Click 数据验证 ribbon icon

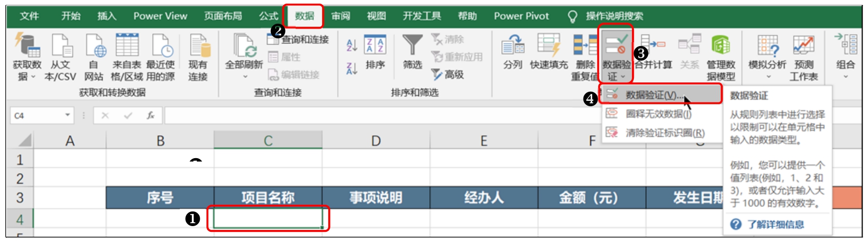616,45
